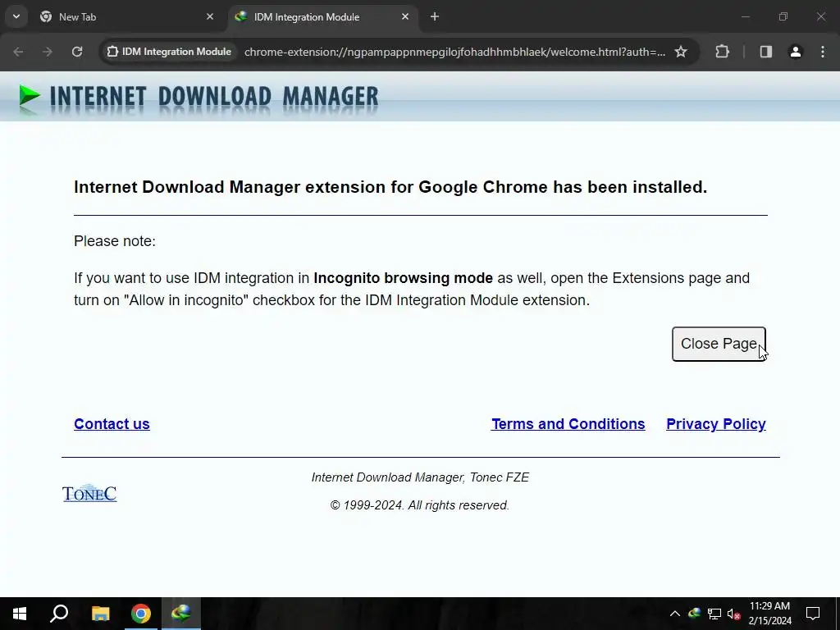The image size is (840, 630).
Task: Restore down the Chrome window
Action: (x=783, y=16)
